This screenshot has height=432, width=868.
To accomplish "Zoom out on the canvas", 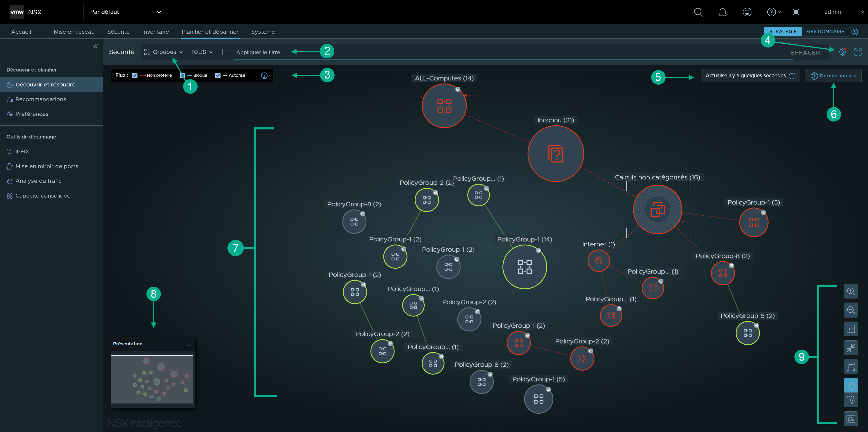I will click(851, 310).
